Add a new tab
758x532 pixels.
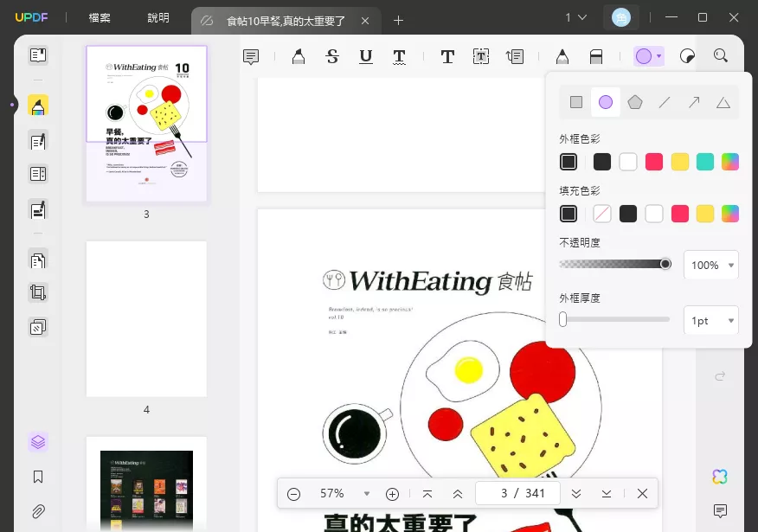[398, 20]
